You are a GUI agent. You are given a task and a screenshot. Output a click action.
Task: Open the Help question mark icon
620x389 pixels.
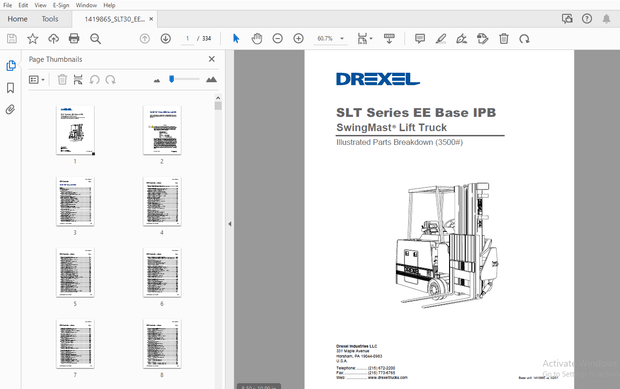pyautogui.click(x=587, y=19)
